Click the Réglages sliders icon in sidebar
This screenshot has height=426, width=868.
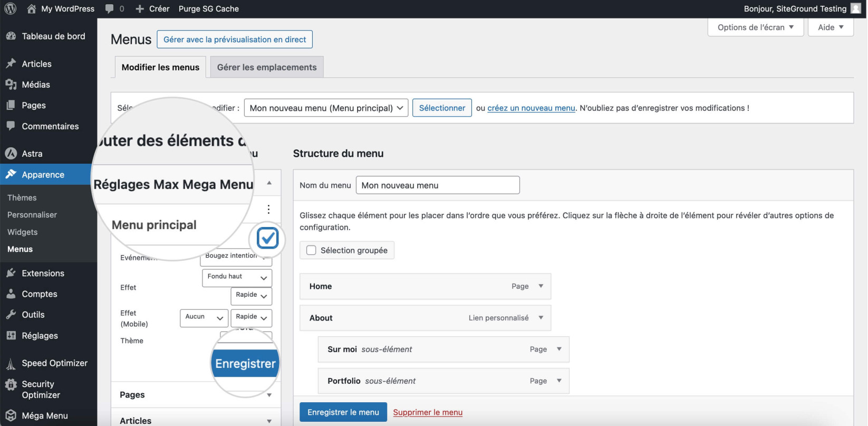pyautogui.click(x=11, y=335)
